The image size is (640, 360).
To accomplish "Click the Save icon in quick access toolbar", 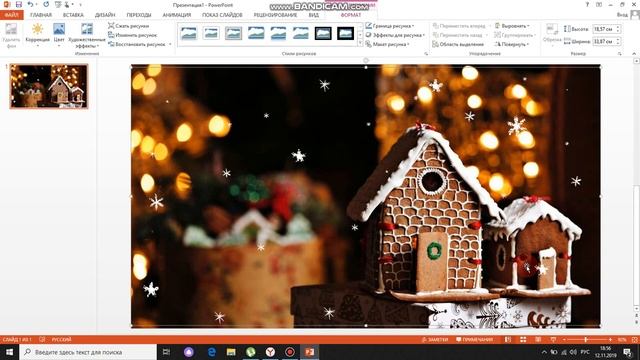I will pyautogui.click(x=19, y=4).
